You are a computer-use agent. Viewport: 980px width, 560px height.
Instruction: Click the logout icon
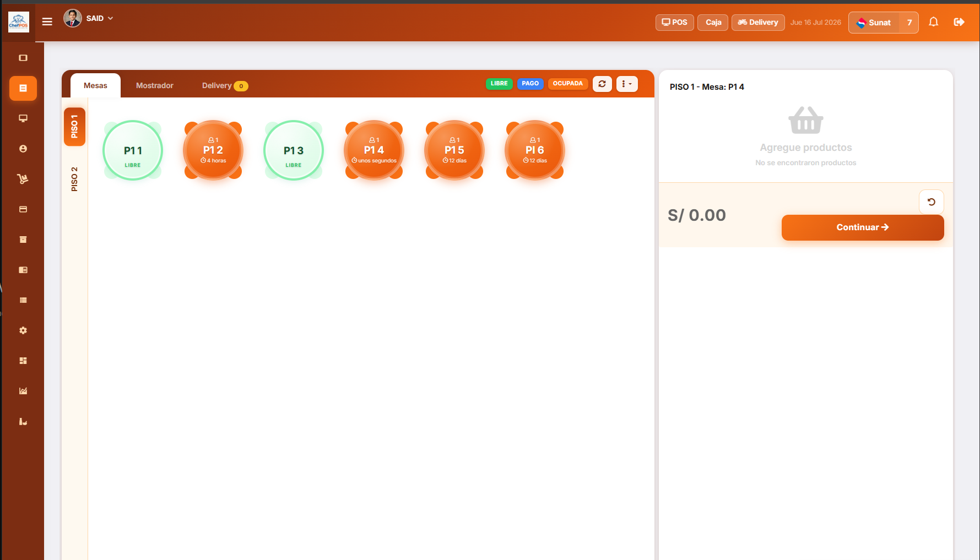point(959,22)
